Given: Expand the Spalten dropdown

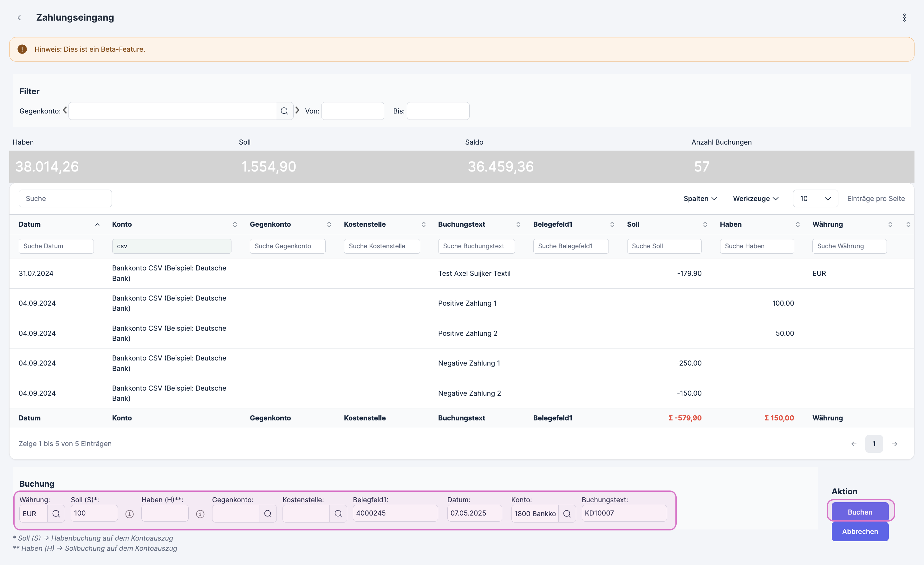Looking at the screenshot, I should [700, 198].
